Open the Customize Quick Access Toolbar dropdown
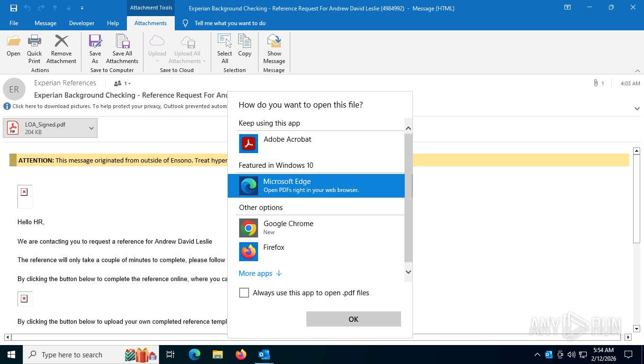644x364 pixels. coord(82,8)
